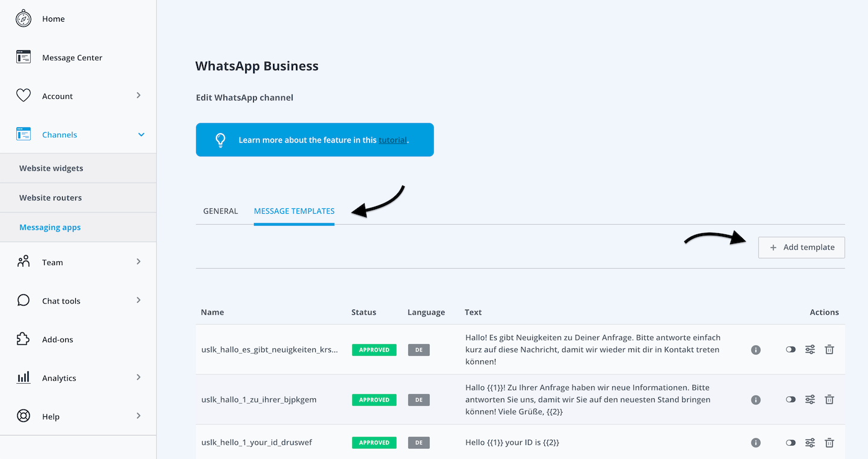
Task: Click template name uslk_hallo_1_zu_ihrer_bjpkgem
Action: pyautogui.click(x=259, y=399)
